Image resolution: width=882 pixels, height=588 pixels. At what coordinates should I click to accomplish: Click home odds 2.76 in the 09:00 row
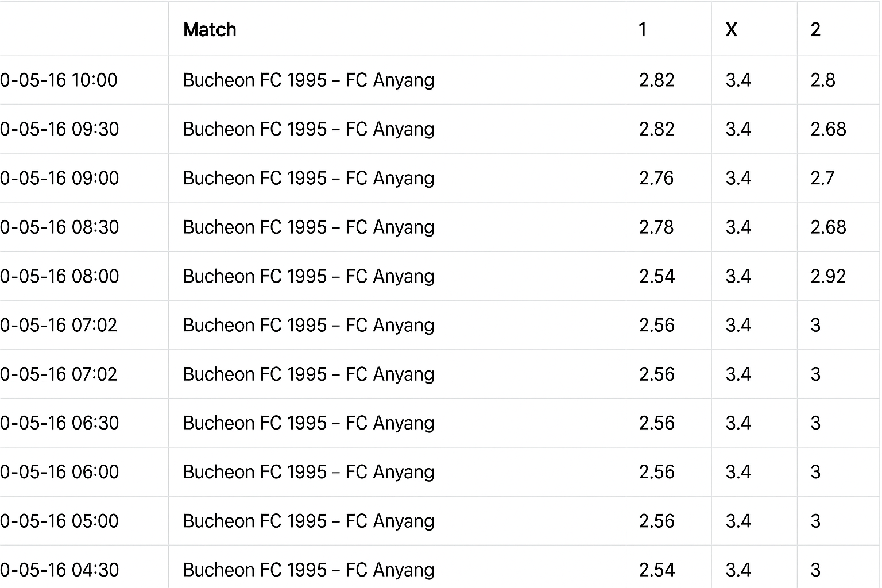click(x=656, y=178)
